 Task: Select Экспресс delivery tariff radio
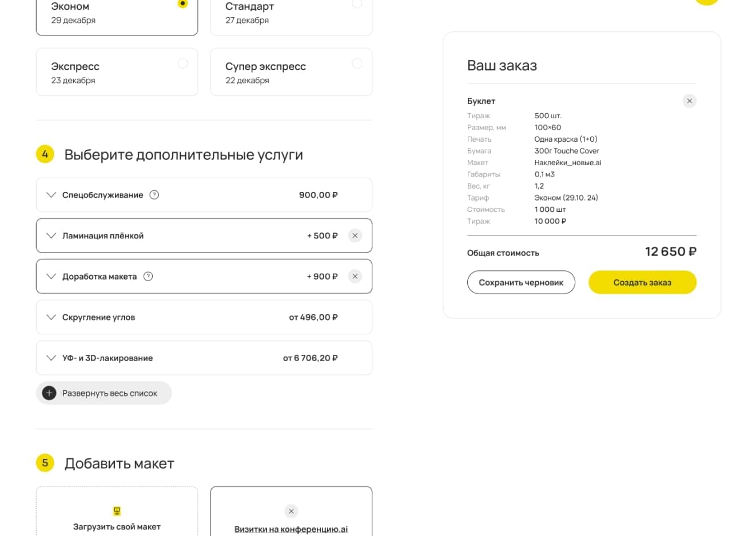[x=182, y=63]
